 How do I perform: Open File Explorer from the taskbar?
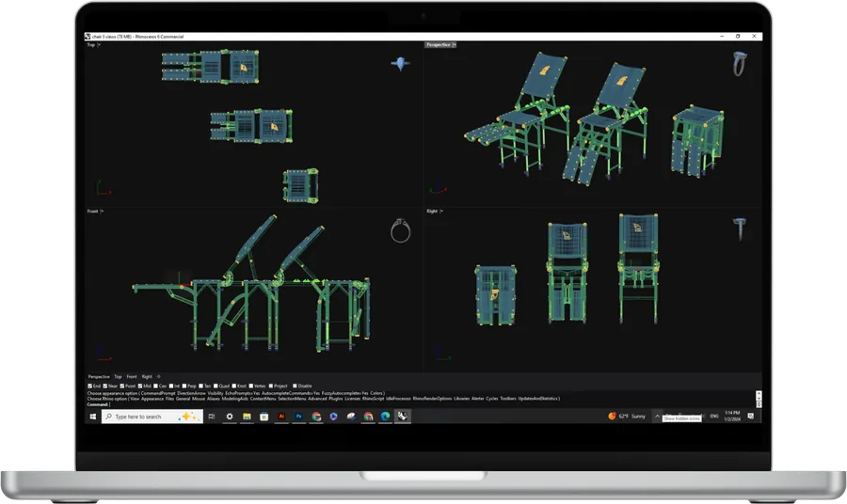tap(247, 417)
